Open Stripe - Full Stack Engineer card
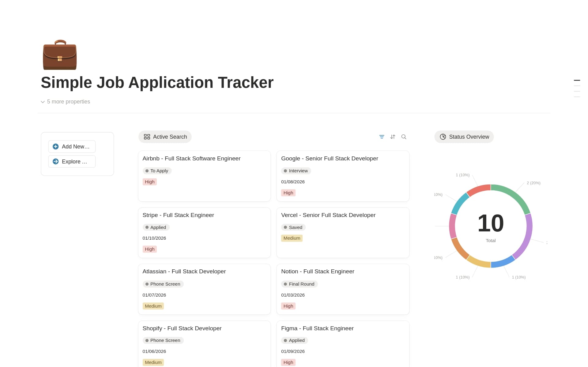The image size is (588, 367). pyautogui.click(x=204, y=233)
